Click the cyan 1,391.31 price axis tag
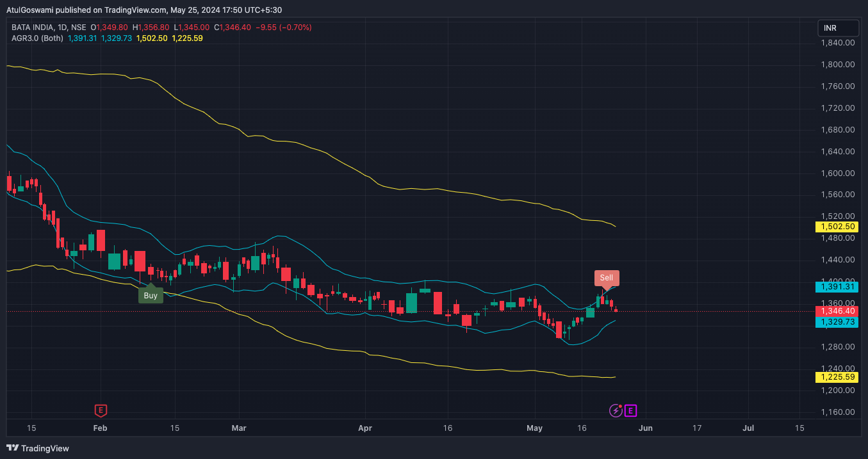The width and height of the screenshot is (868, 459). coord(836,287)
